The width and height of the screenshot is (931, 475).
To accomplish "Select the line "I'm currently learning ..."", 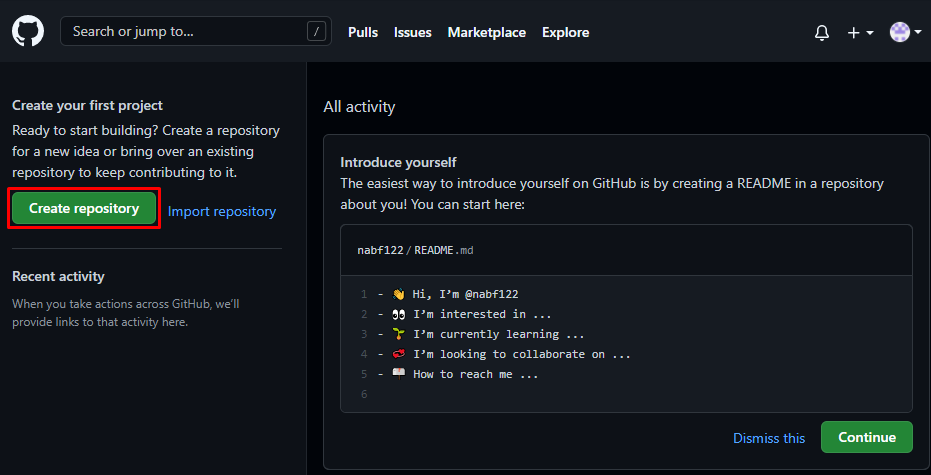I will pyautogui.click(x=499, y=334).
